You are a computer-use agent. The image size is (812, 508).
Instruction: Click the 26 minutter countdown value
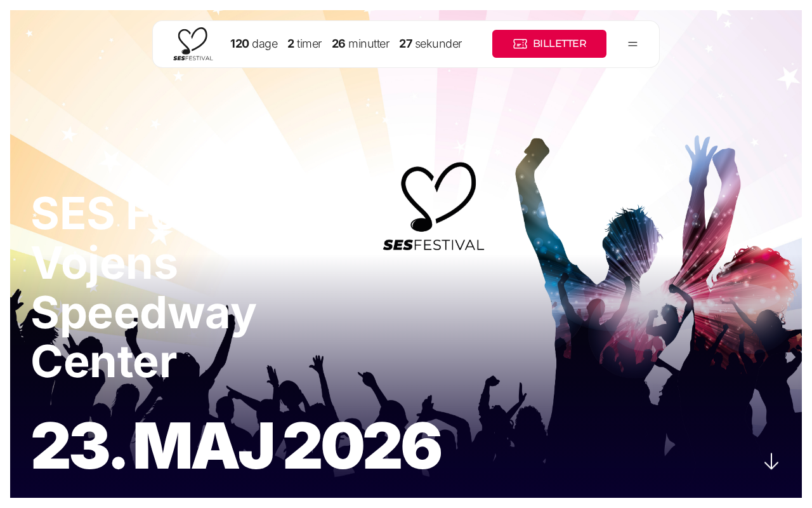pos(360,44)
